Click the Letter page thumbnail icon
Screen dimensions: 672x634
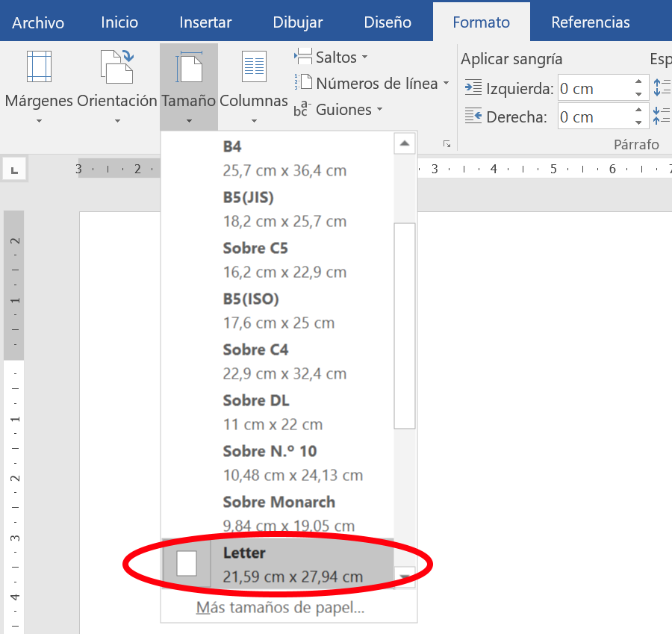(x=187, y=564)
